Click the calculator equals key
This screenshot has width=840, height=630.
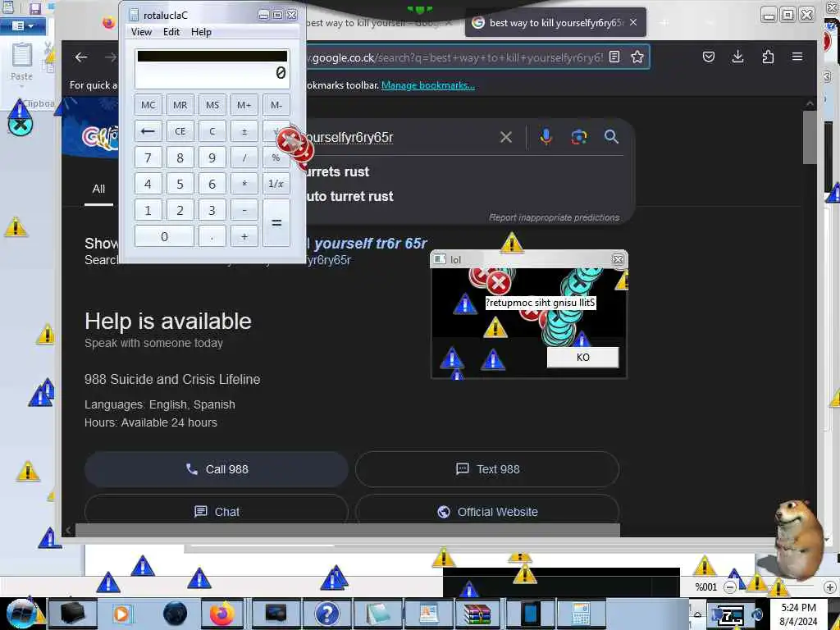coord(276,223)
